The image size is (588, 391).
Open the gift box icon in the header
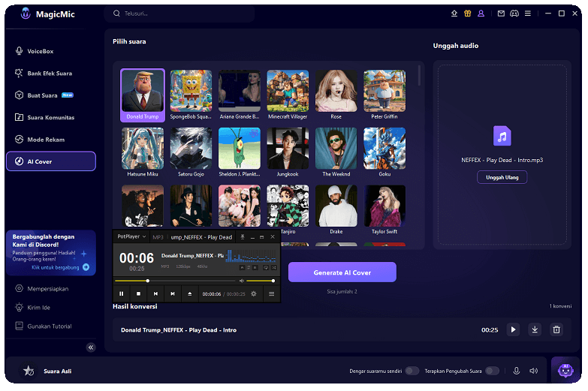click(467, 14)
